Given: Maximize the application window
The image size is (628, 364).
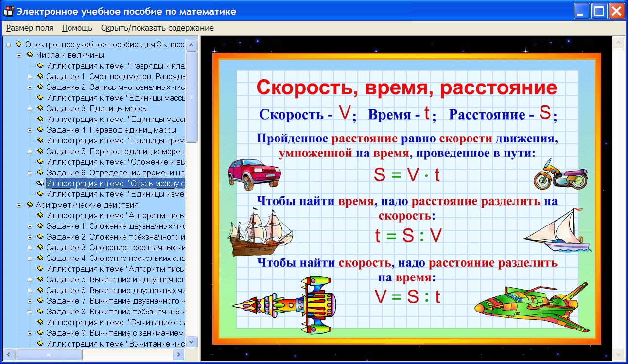Looking at the screenshot, I should (x=599, y=11).
